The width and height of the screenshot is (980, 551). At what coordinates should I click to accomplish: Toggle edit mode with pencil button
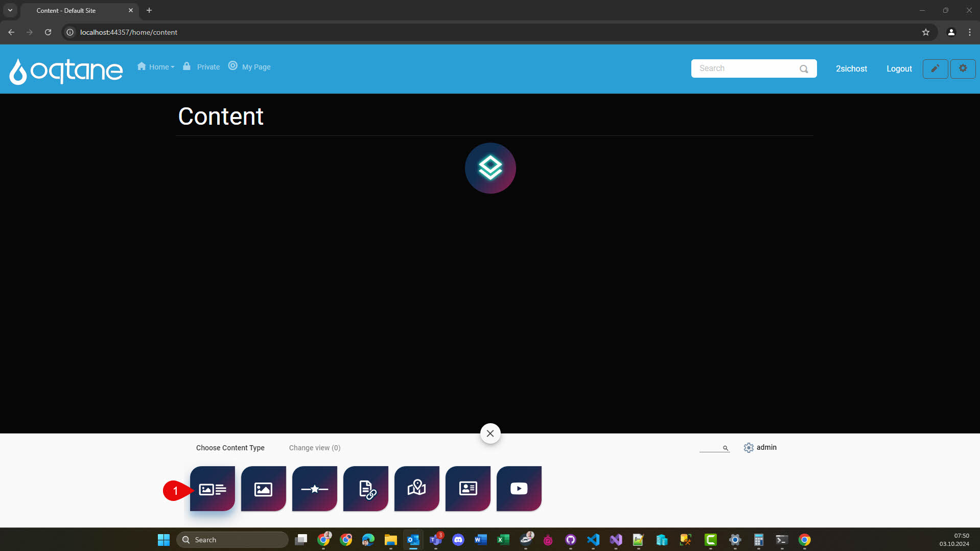point(935,68)
